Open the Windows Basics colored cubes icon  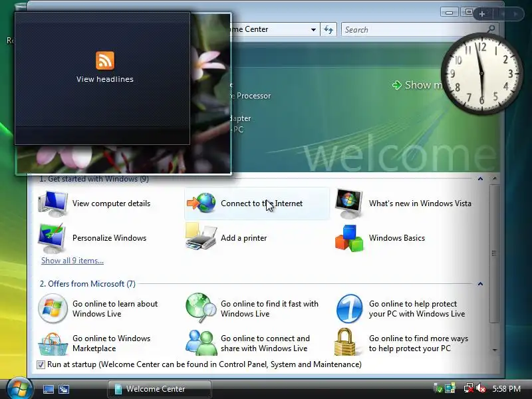pyautogui.click(x=349, y=238)
